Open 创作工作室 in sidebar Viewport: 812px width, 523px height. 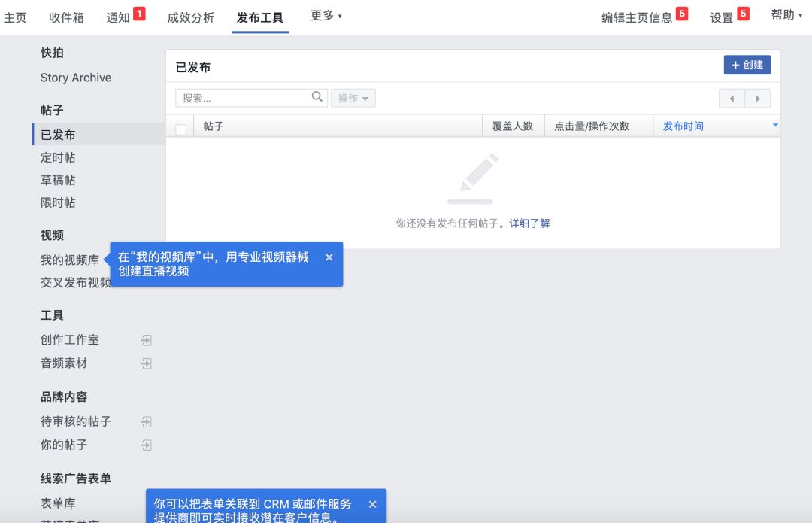pos(70,340)
